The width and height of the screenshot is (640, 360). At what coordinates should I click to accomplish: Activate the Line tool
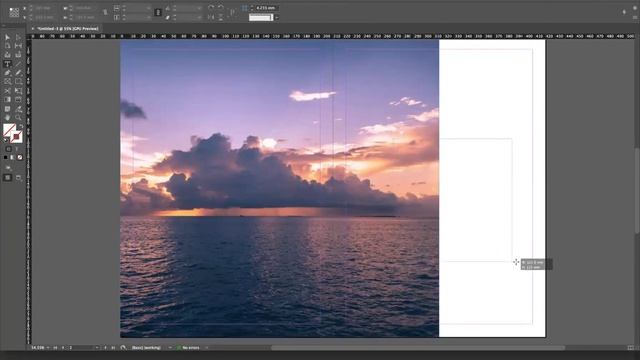tap(18, 64)
